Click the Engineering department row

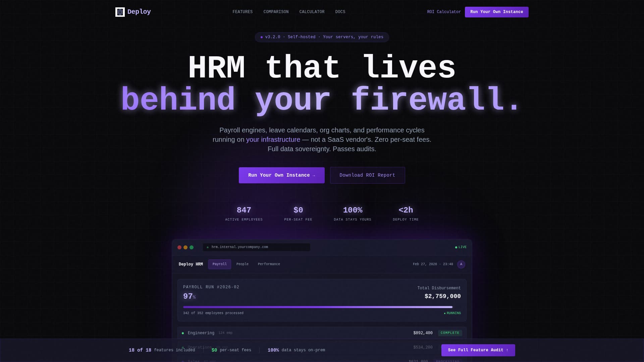322,333
